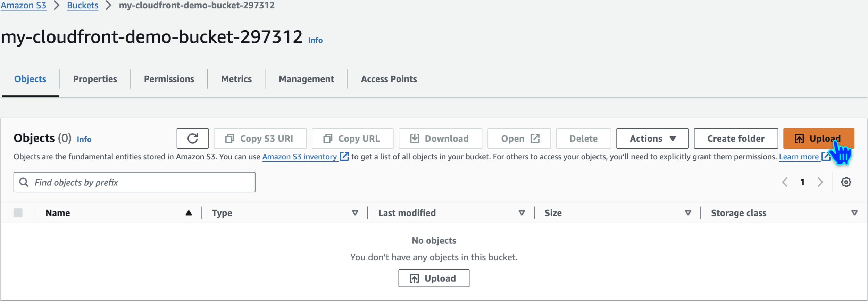Click the Size column header text

[553, 213]
